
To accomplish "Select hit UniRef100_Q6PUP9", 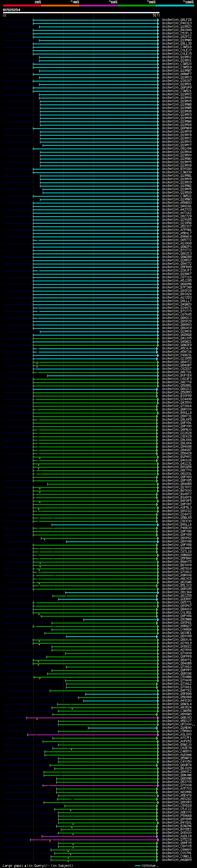I will pyautogui.click(x=177, y=88).
